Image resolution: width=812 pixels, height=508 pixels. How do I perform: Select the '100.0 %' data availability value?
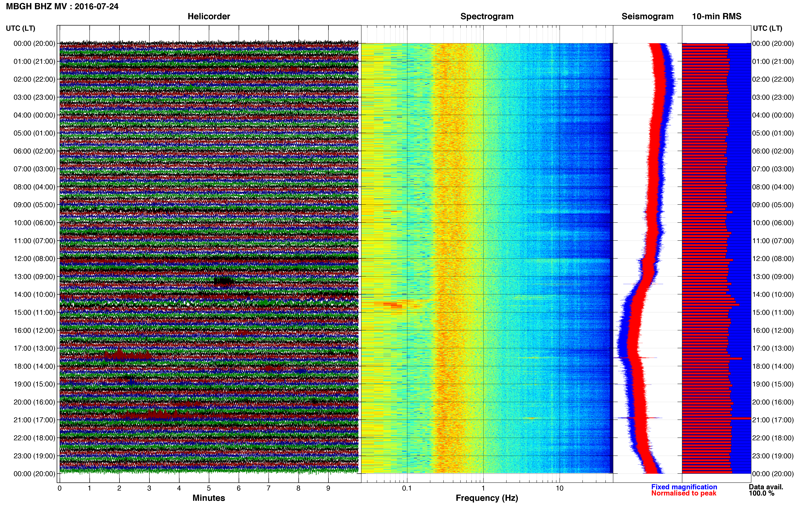pyautogui.click(x=762, y=493)
